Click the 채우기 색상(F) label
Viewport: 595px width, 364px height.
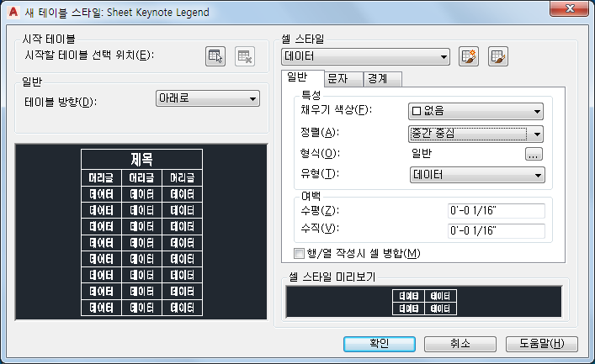click(x=337, y=110)
